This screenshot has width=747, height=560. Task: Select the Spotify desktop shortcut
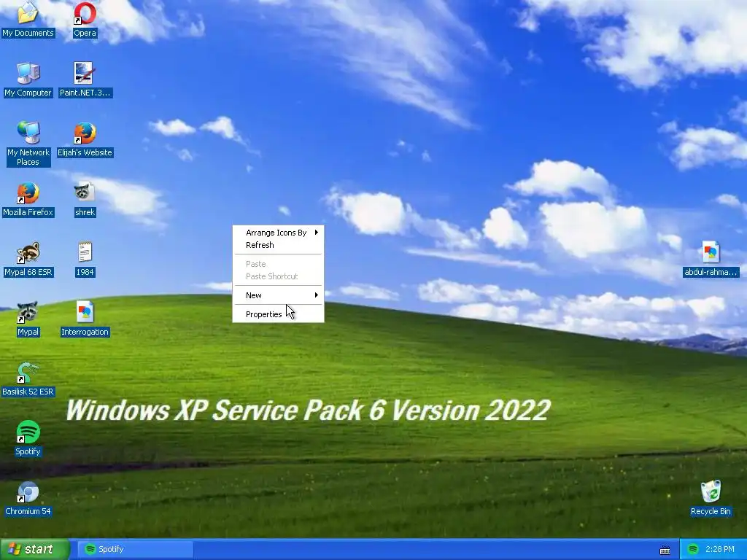pos(28,438)
